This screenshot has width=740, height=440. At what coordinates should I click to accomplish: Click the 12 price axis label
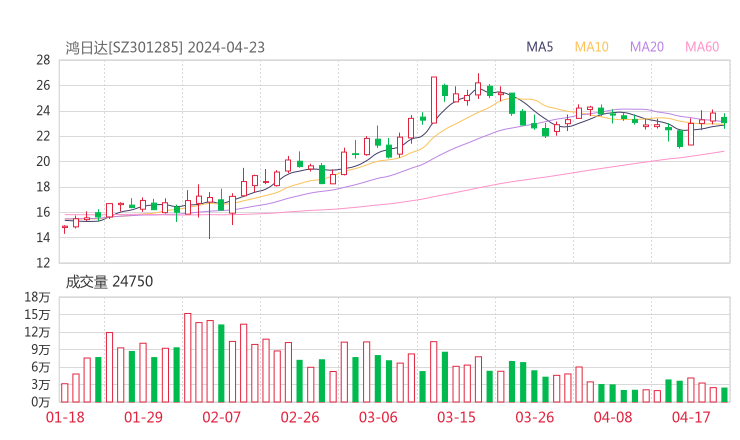tap(43, 263)
